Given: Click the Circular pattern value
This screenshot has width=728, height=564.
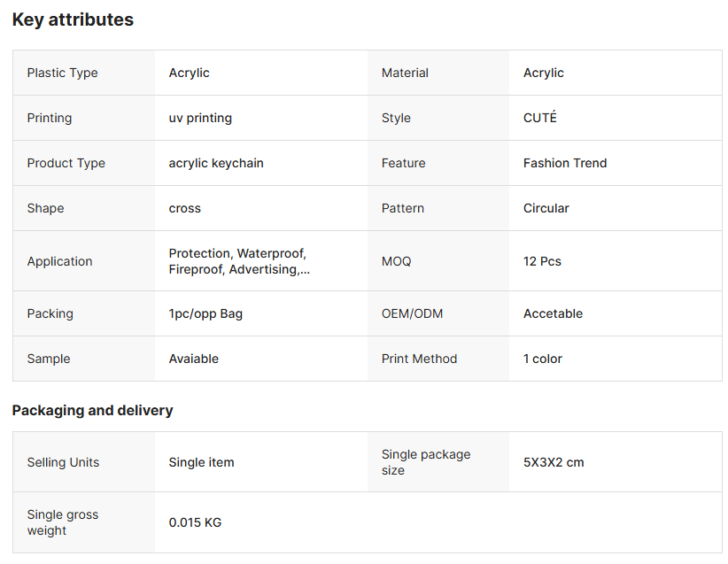Looking at the screenshot, I should [x=546, y=208].
